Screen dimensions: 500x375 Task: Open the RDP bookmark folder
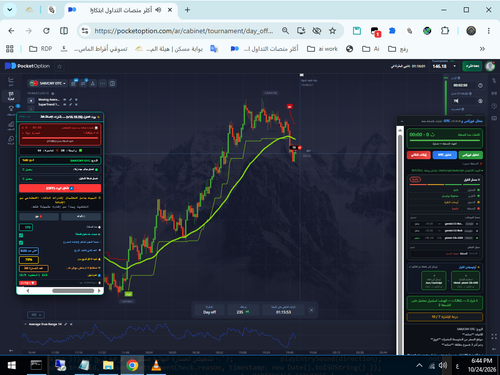[x=41, y=49]
